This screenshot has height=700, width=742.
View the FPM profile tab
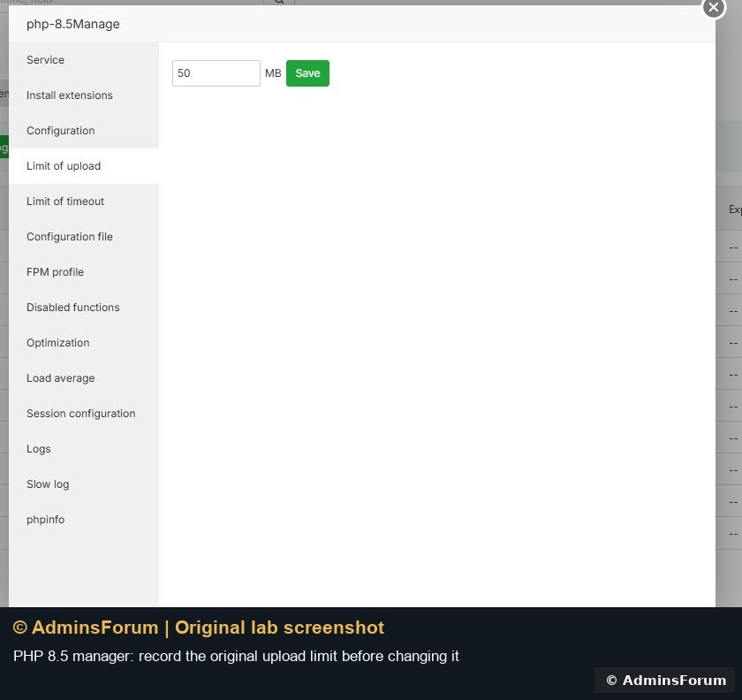point(84,272)
